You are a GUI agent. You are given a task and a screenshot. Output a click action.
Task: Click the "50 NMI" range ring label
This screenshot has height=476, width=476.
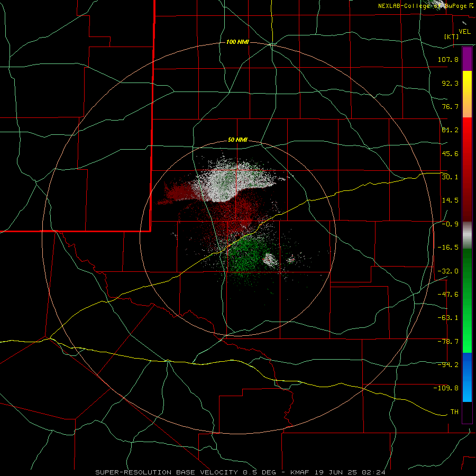pos(237,140)
